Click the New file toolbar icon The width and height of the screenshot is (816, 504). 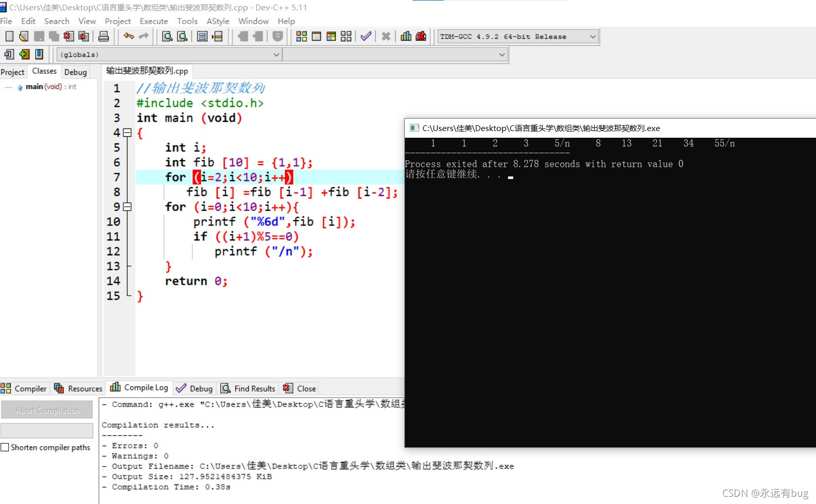(x=9, y=36)
